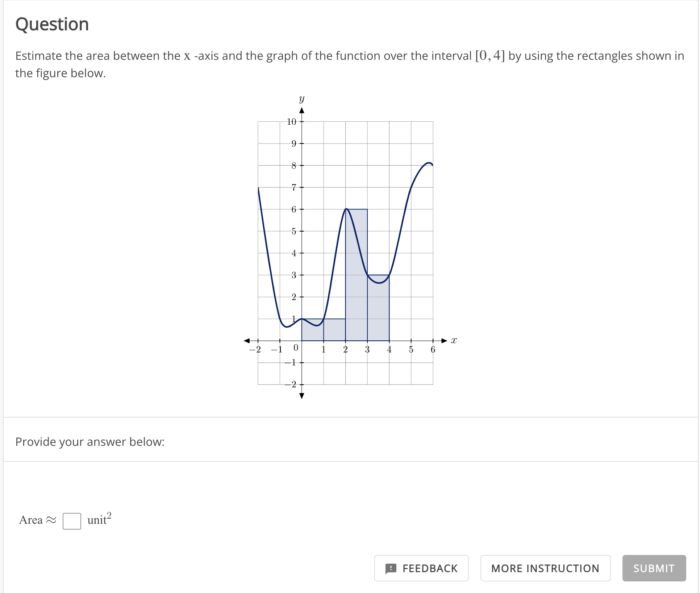This screenshot has height=593, width=700.
Task: Click the Area approximation symbol
Action: 51,520
